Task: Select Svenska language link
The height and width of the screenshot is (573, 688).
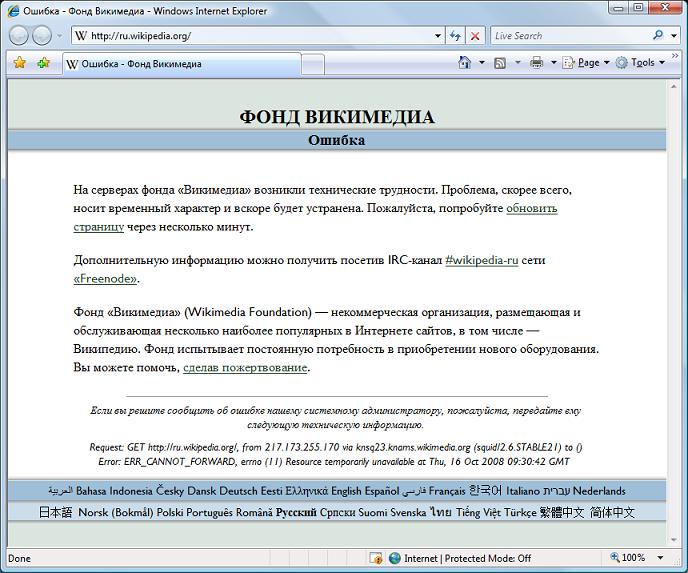Action: coord(408,512)
